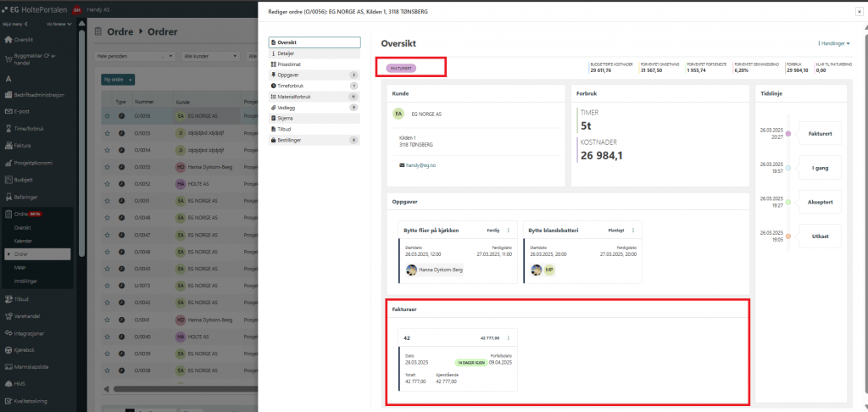Click the Faktura icon in the sidebar

pos(8,145)
